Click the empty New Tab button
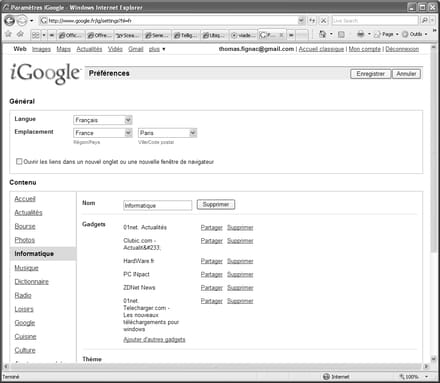 click(302, 35)
